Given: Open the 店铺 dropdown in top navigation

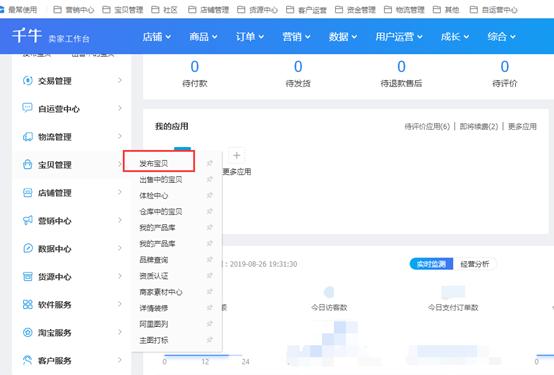Looking at the screenshot, I should pyautogui.click(x=157, y=36).
